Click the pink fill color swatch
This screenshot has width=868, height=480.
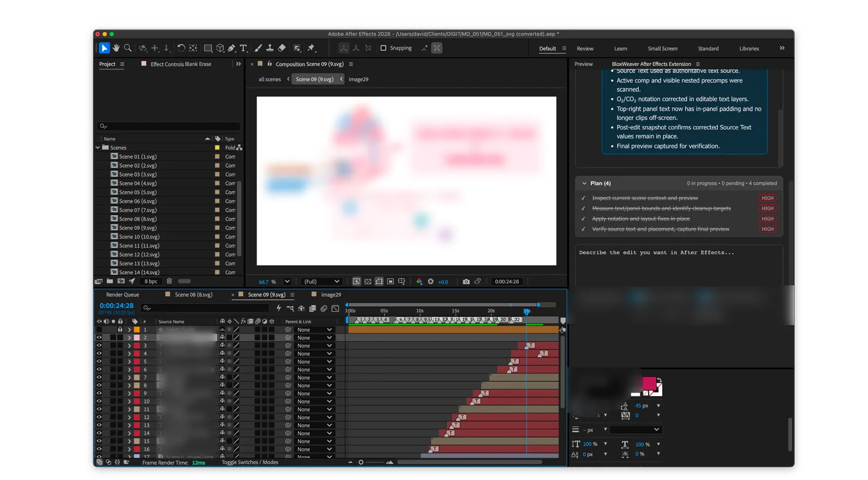point(649,383)
